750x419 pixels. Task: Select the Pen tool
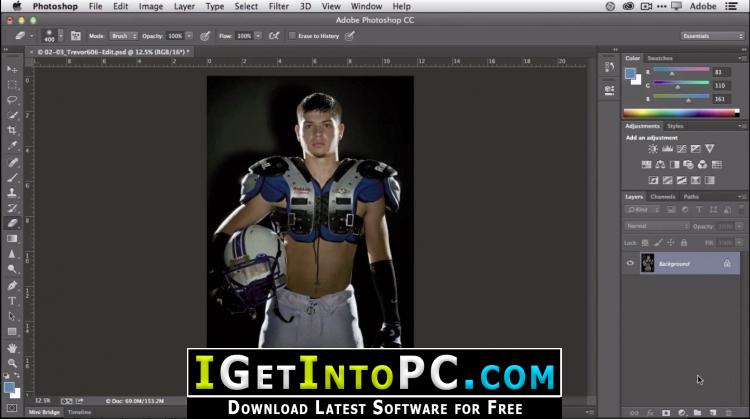point(12,286)
